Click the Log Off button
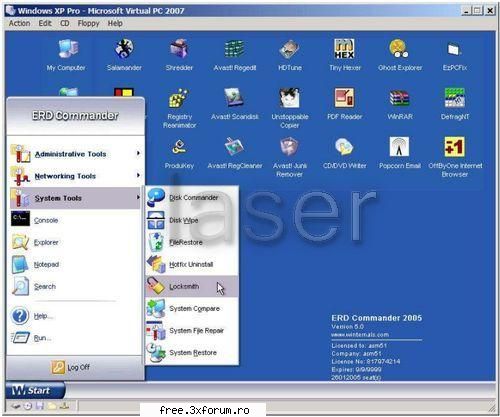Image resolution: width=500 pixels, height=417 pixels. [x=71, y=367]
